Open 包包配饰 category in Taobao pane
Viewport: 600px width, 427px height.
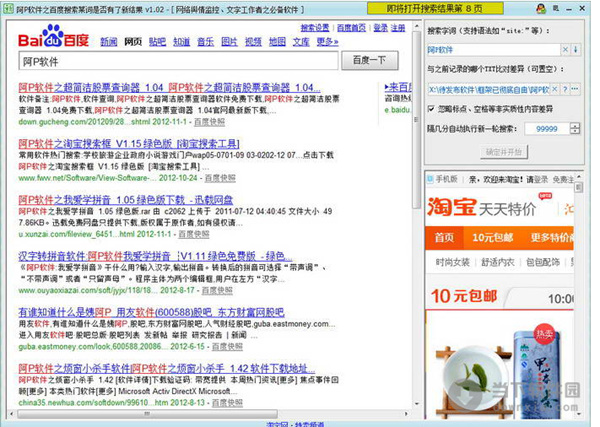click(543, 262)
